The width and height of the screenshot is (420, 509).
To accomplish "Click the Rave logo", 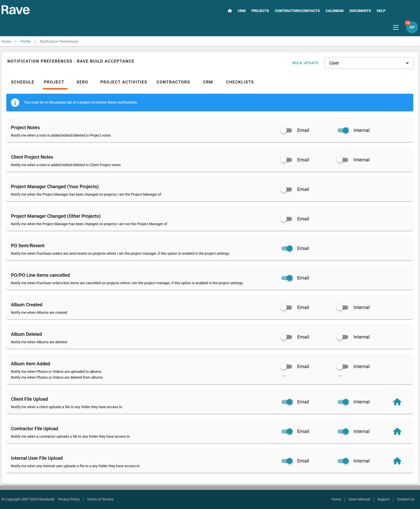I will 16,10.
